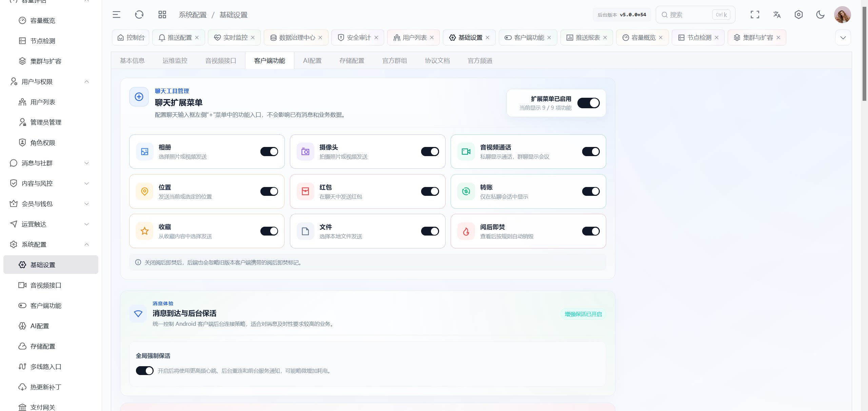Close the 安全审计 page tab

pyautogui.click(x=376, y=37)
